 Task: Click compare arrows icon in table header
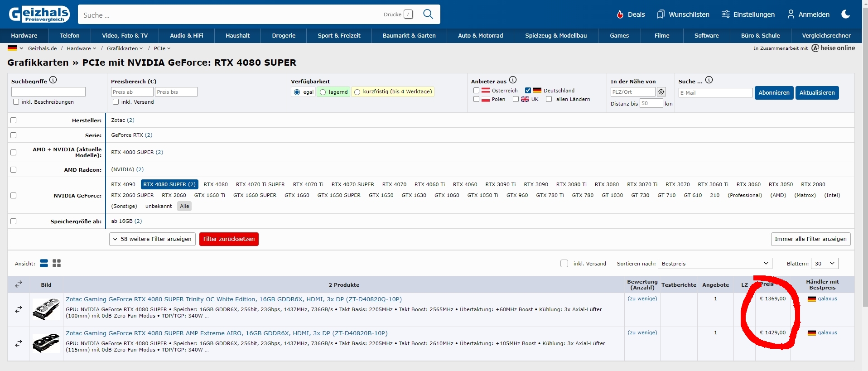pos(19,284)
